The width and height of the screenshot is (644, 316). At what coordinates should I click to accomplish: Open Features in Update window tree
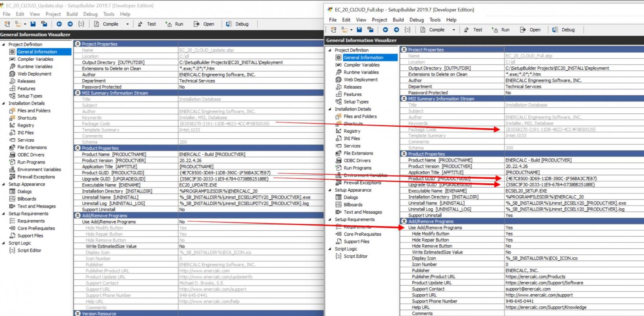26,88
